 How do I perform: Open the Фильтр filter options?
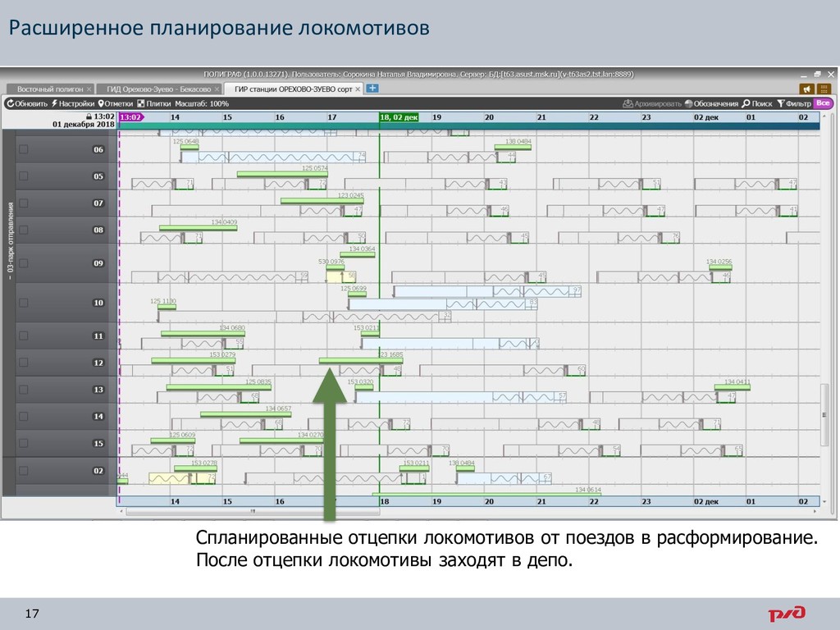click(x=794, y=103)
